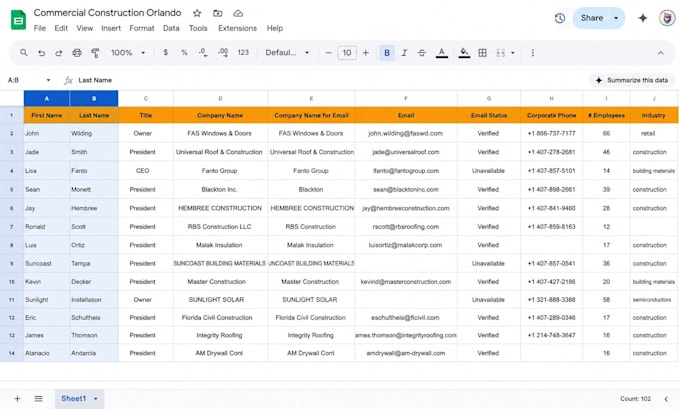Undo the last action
Viewport: 680px width, 409px height.
tap(41, 53)
